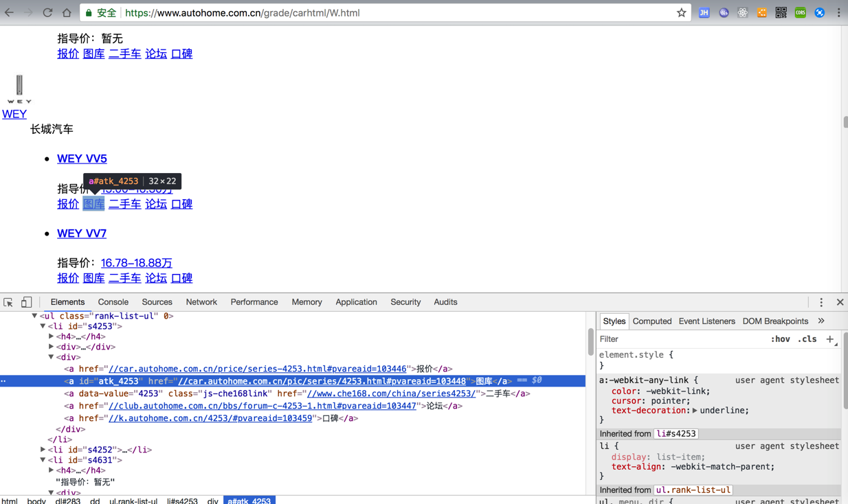Expand the collapsed div under li#s4253
The image size is (848, 504).
[52, 347]
